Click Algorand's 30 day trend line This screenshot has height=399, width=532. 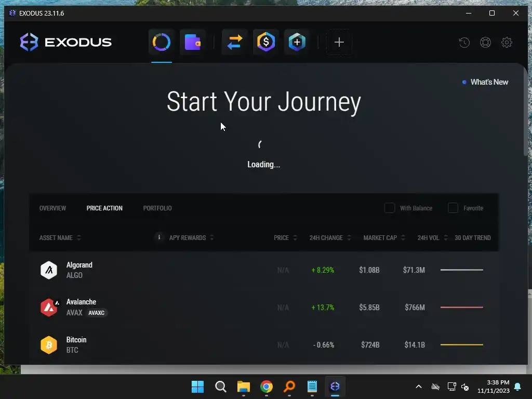462,270
